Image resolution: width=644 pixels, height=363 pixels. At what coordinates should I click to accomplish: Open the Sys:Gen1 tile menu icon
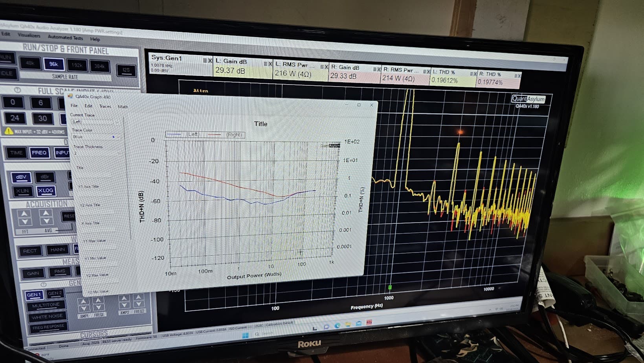205,60
